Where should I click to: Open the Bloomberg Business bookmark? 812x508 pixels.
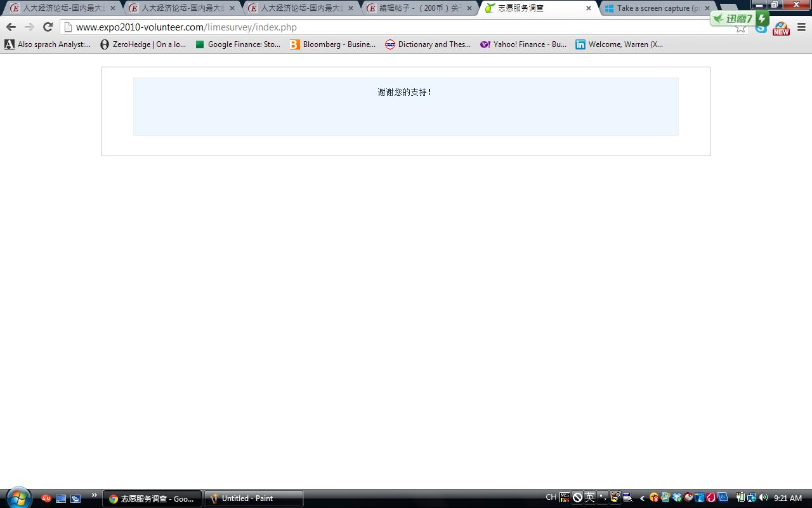(333, 44)
